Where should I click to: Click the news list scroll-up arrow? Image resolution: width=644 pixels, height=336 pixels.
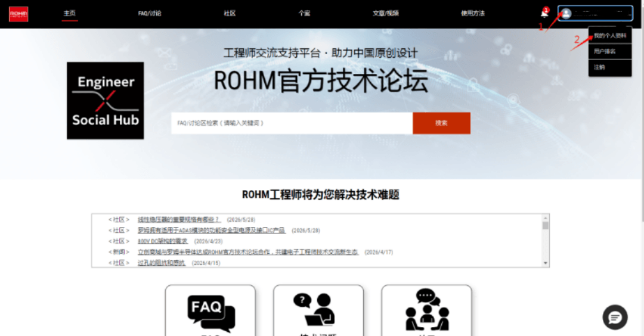(546, 218)
